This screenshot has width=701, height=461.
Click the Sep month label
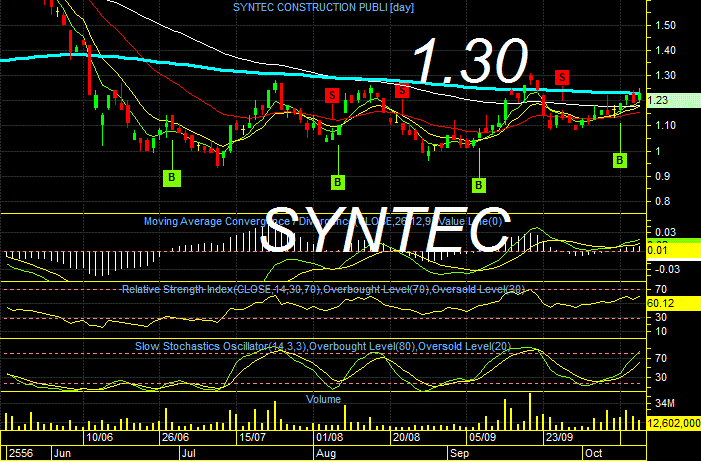click(x=460, y=453)
